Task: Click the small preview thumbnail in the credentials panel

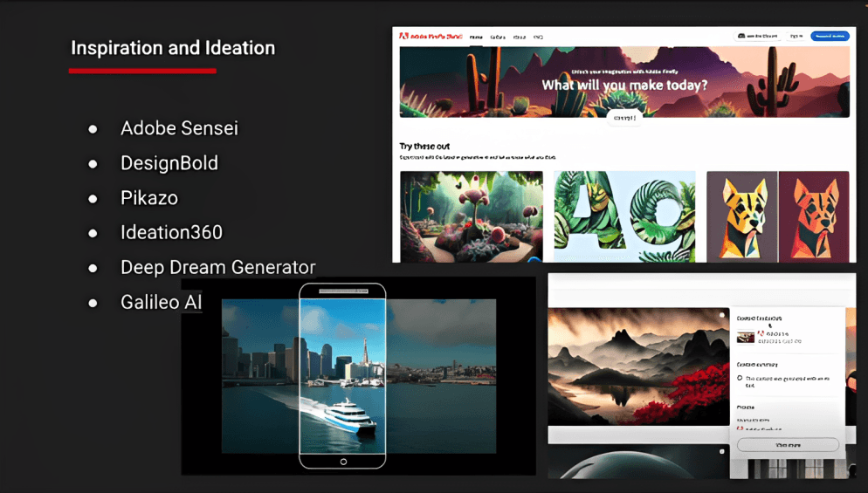Action: [745, 337]
